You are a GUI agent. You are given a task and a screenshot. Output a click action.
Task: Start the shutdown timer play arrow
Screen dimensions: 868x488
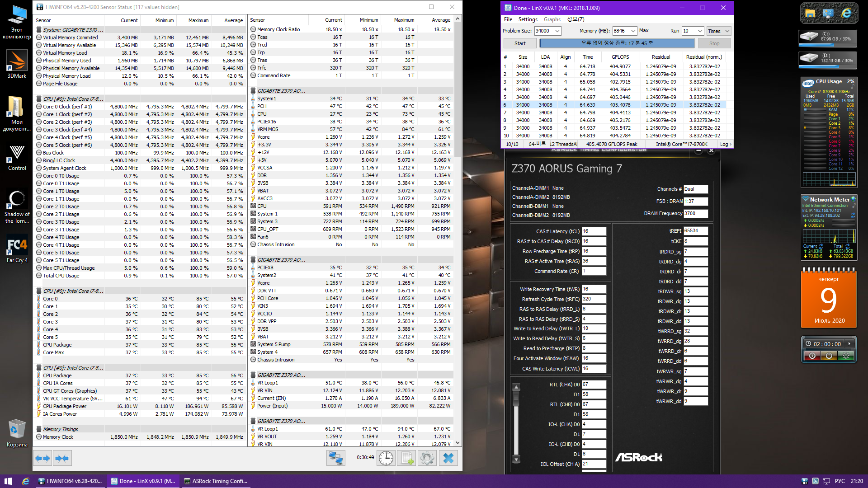(x=849, y=344)
